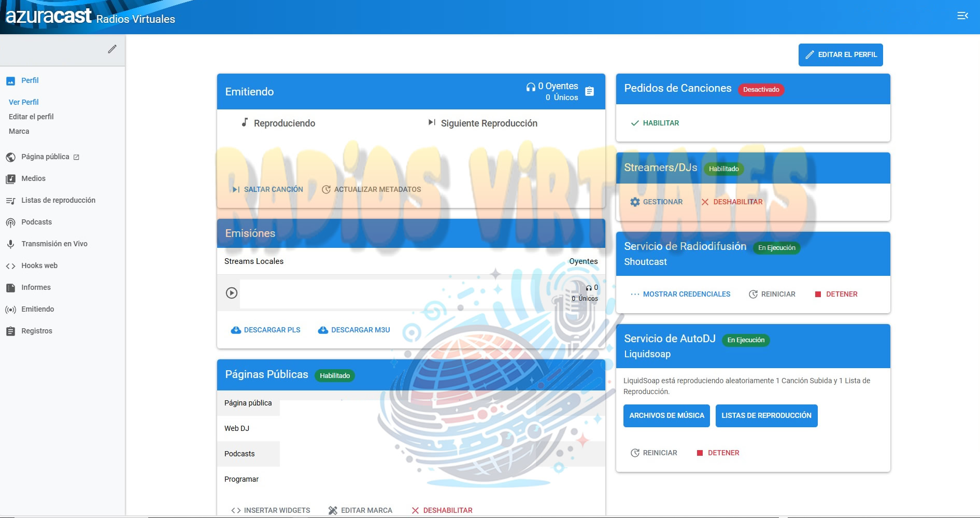Screen dimensions: 980x518
Task: Enable song requests with Habilitar
Action: tap(655, 123)
